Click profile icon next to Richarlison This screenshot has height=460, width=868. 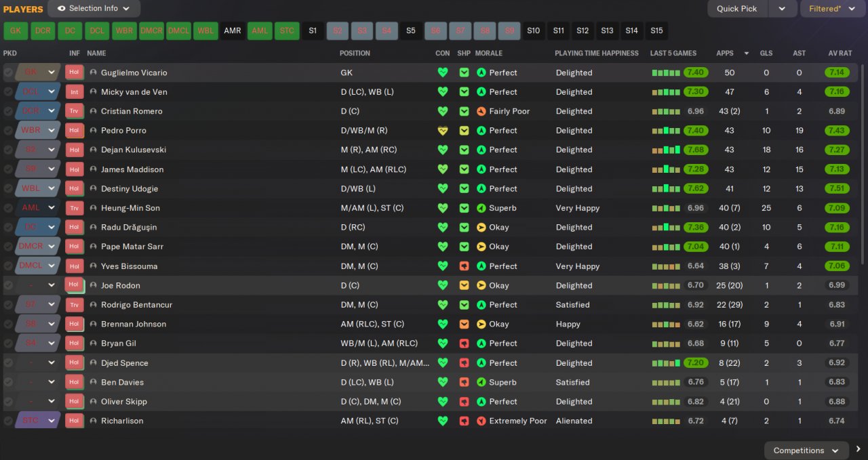94,421
